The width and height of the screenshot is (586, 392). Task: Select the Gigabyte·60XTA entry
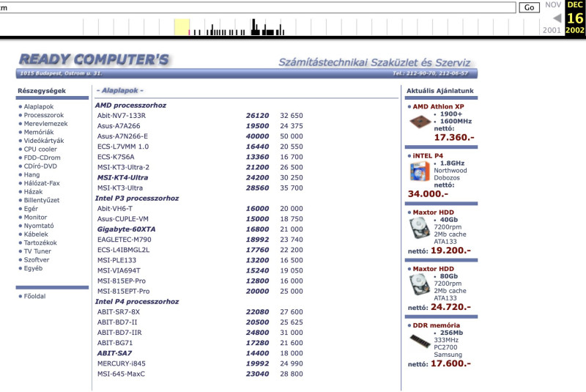click(126, 229)
